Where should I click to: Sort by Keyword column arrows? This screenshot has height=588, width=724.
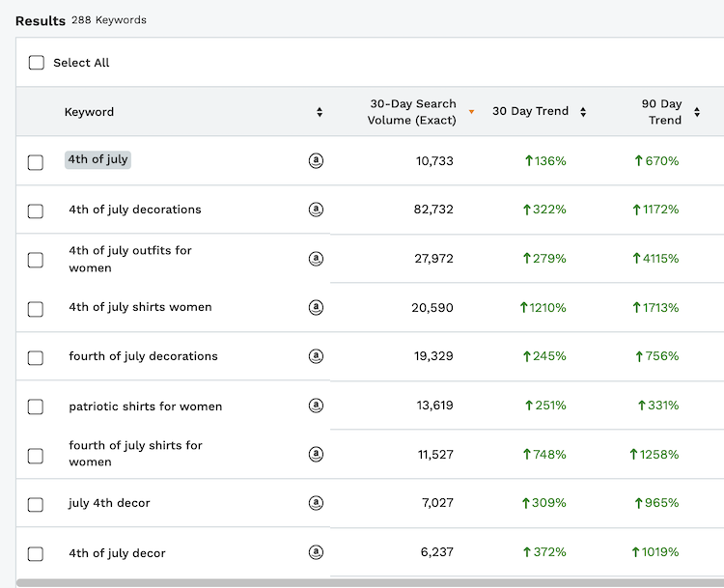pos(320,112)
